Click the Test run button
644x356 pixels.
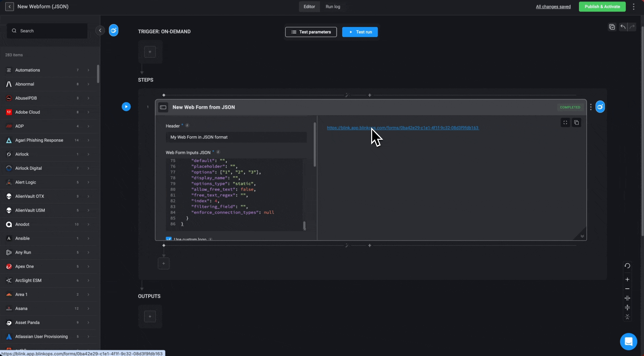coord(360,32)
